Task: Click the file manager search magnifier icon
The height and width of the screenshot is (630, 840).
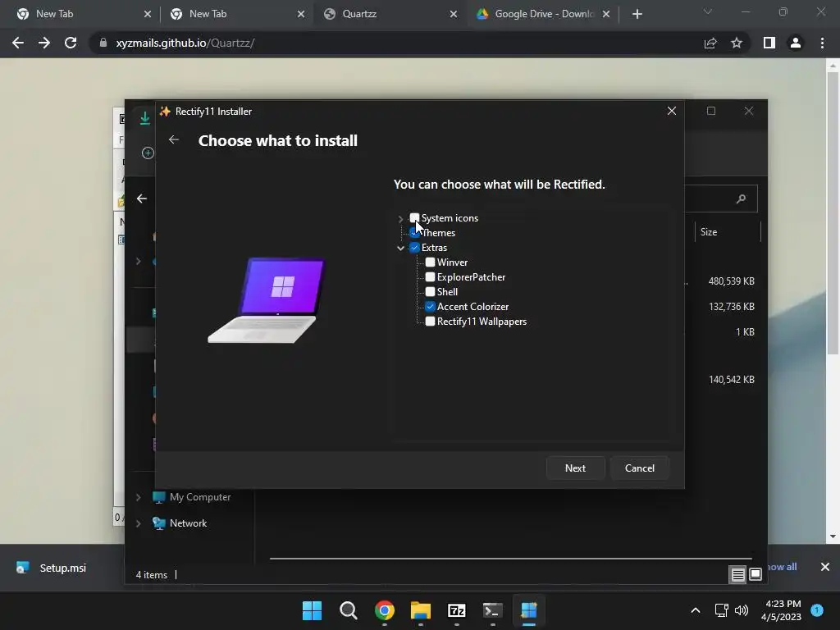Action: click(741, 199)
